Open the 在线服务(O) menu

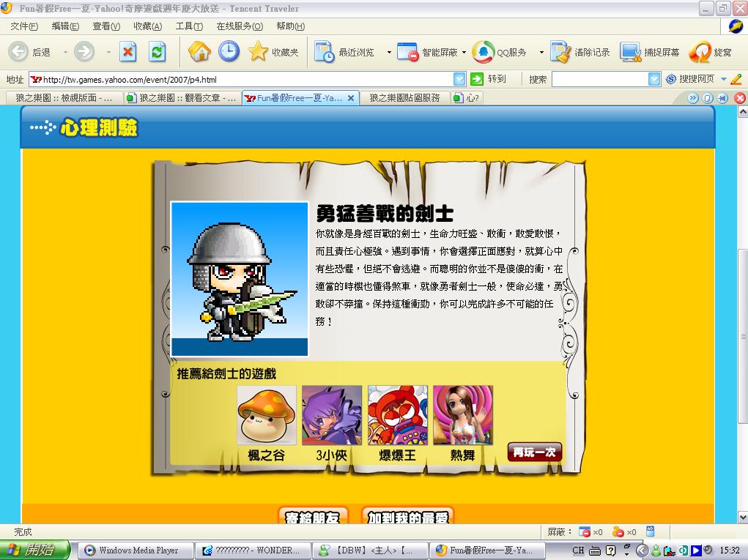(x=240, y=26)
